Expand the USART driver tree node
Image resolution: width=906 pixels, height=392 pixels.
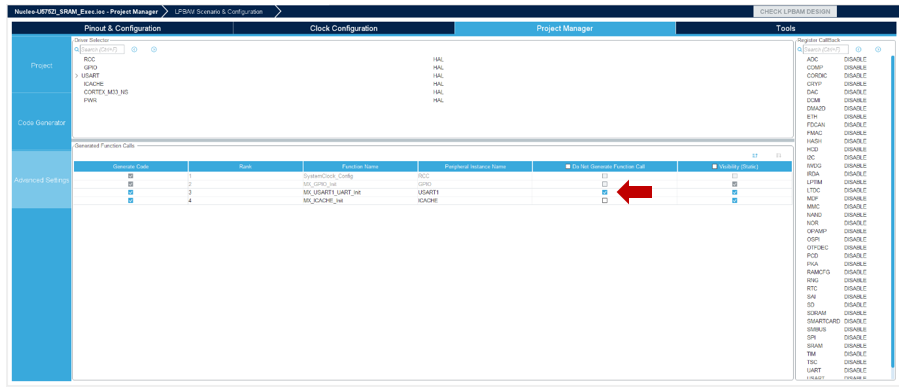(x=76, y=76)
